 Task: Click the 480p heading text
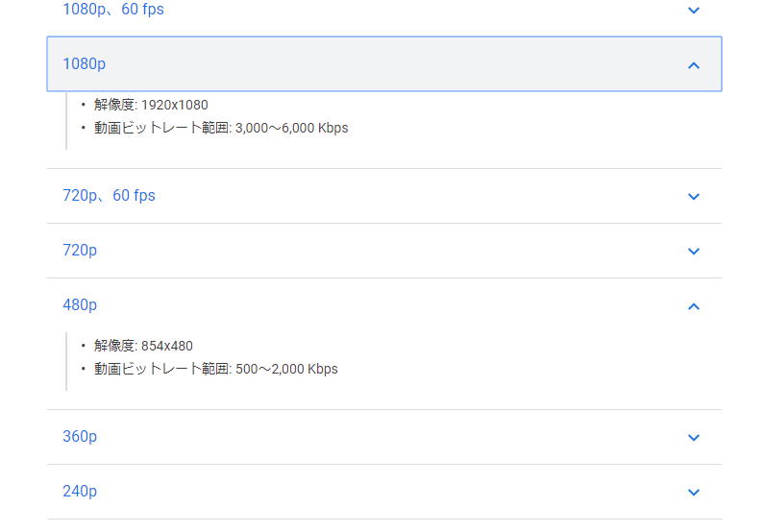80,305
